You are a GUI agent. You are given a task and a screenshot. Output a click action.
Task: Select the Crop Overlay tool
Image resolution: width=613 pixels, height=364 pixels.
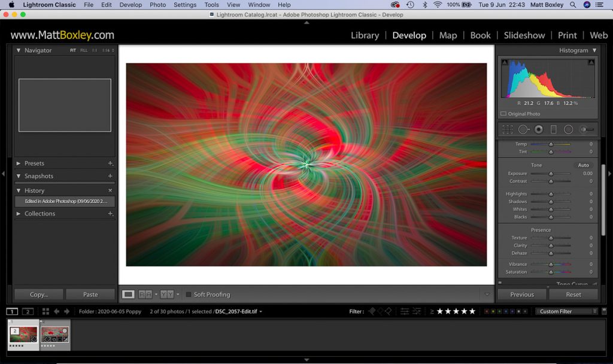click(508, 129)
